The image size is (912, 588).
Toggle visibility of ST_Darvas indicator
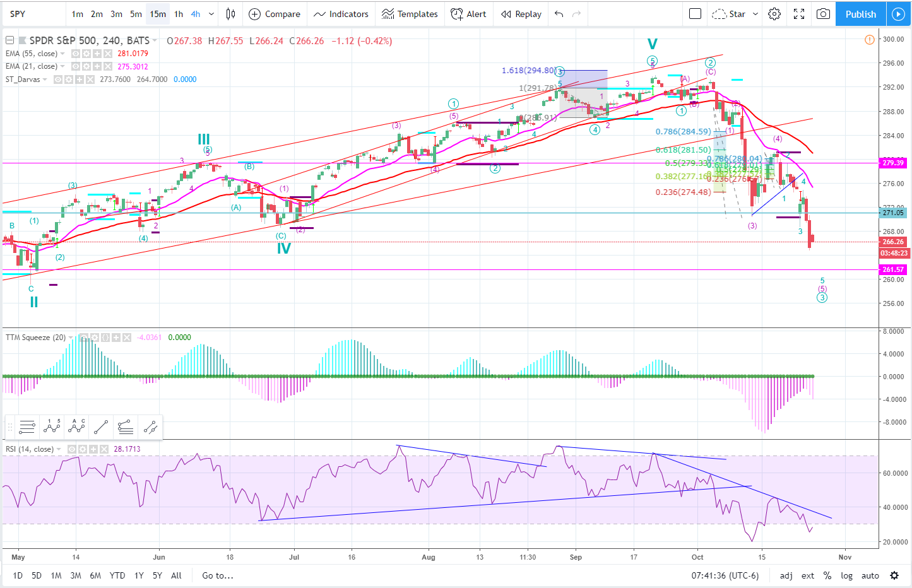[x=58, y=79]
